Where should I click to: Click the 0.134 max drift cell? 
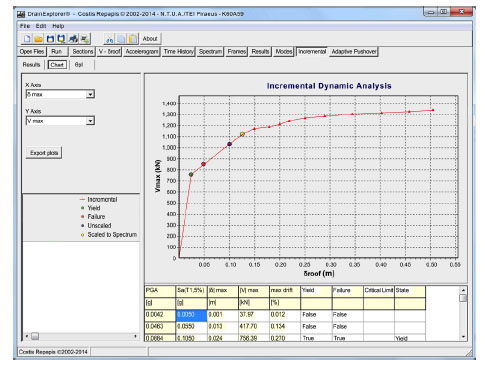click(x=285, y=327)
